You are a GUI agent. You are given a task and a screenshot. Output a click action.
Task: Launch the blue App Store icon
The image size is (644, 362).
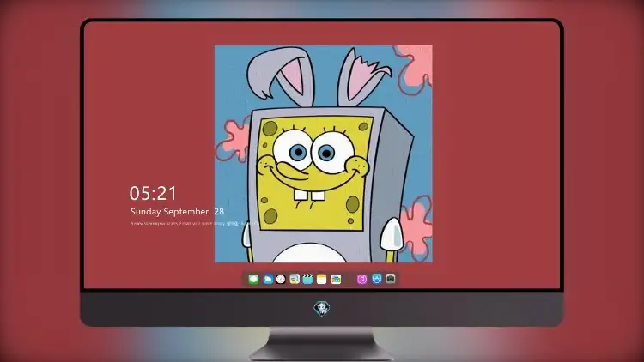point(377,279)
